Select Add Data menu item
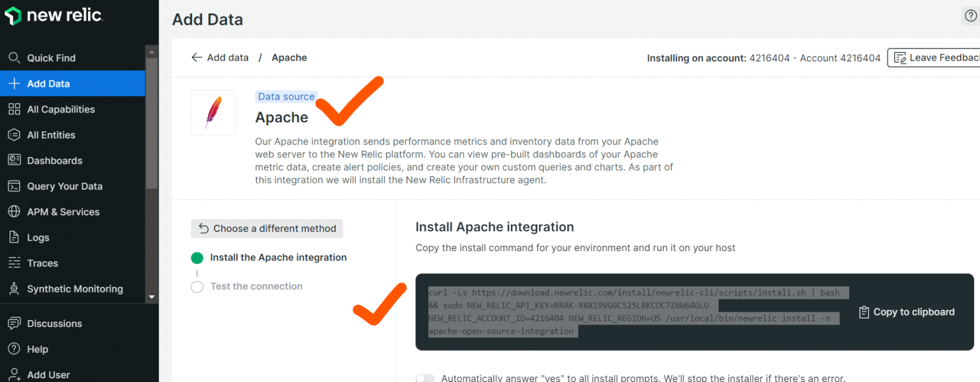 (x=73, y=84)
